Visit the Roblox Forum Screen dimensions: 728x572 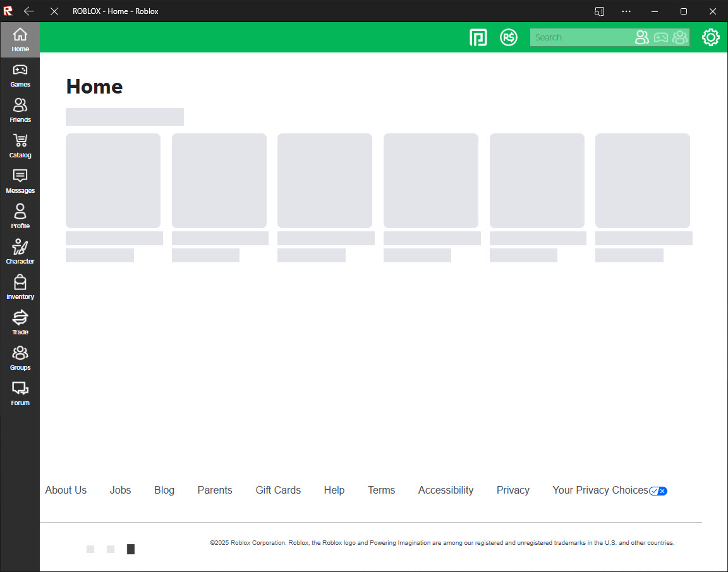pos(20,392)
